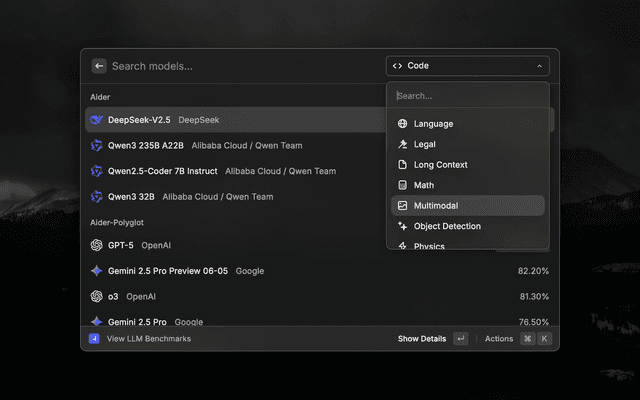Click the OpenAI logo beside o3
640x400 pixels.
click(x=97, y=296)
